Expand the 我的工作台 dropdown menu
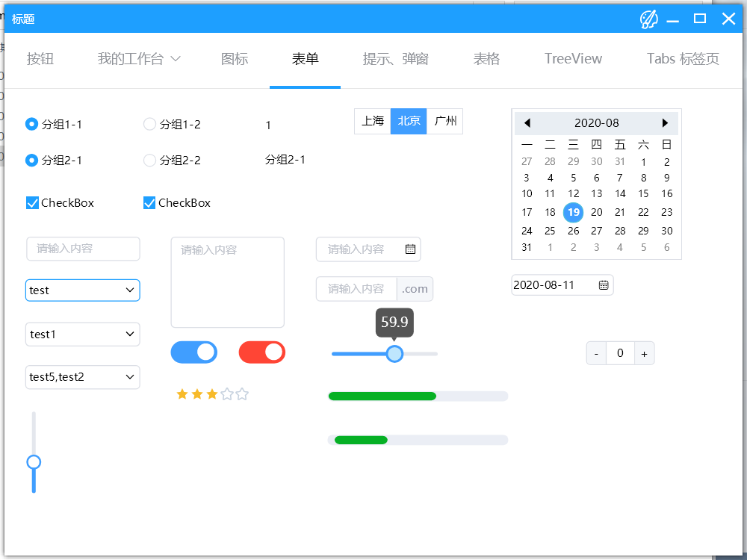 pyautogui.click(x=140, y=58)
